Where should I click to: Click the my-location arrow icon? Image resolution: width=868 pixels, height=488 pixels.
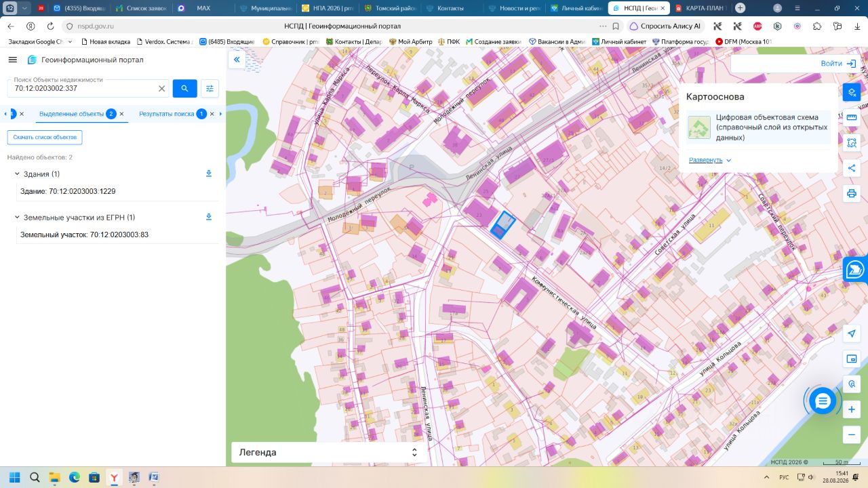pyautogui.click(x=852, y=333)
